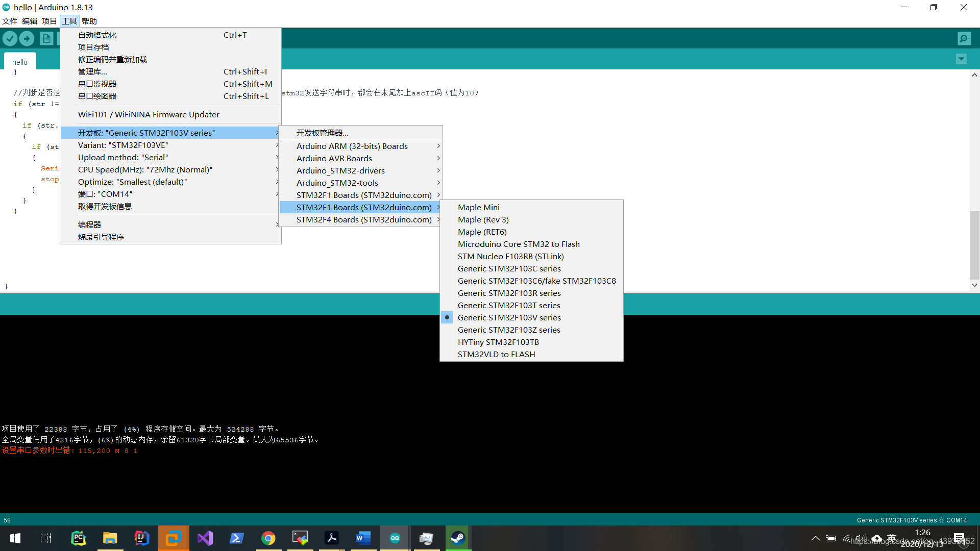980x551 pixels.
Task: Select Microduino Core STM32 to Flash
Action: click(x=531, y=244)
